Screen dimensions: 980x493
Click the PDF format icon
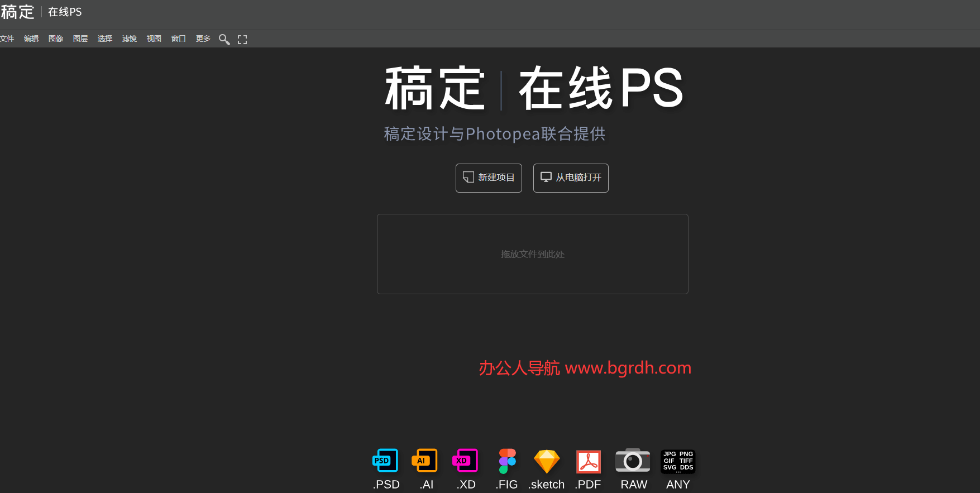click(589, 462)
